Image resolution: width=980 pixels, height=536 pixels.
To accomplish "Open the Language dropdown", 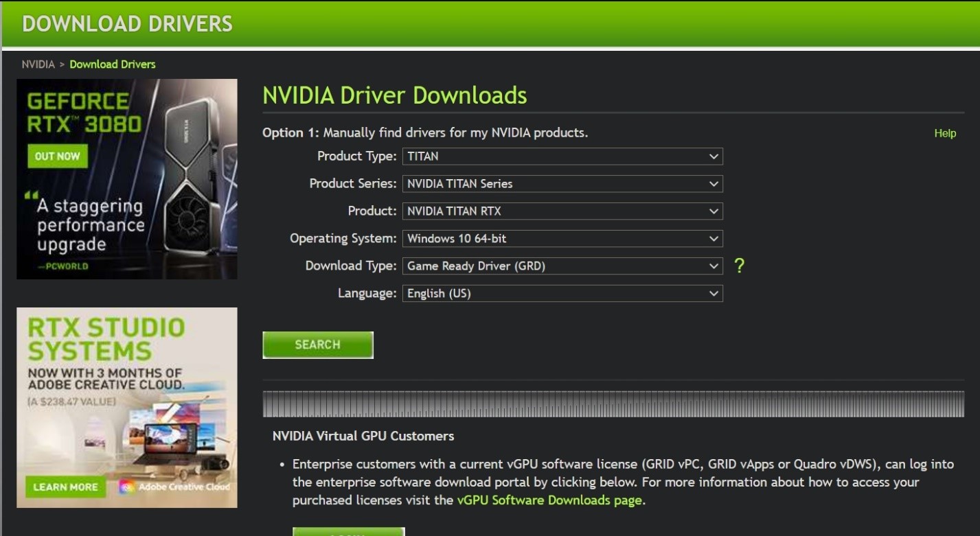I will tap(562, 294).
